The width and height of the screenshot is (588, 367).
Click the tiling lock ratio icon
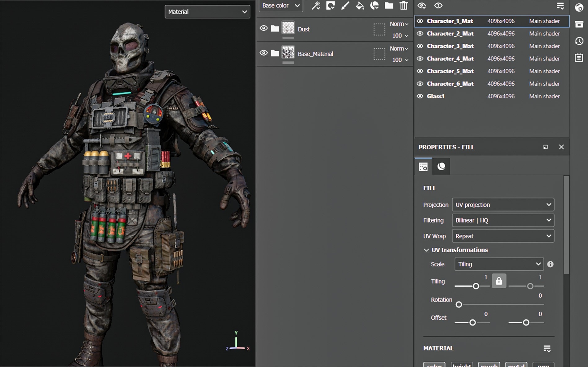coord(499,281)
